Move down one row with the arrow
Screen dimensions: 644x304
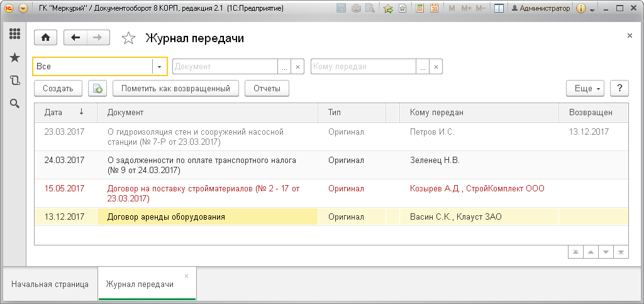(x=606, y=252)
